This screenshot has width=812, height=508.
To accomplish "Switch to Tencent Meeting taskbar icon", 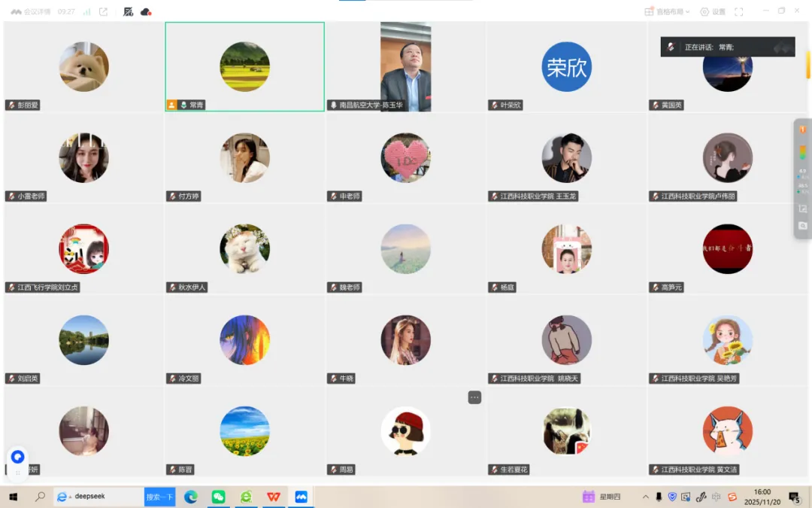I will tap(301, 497).
